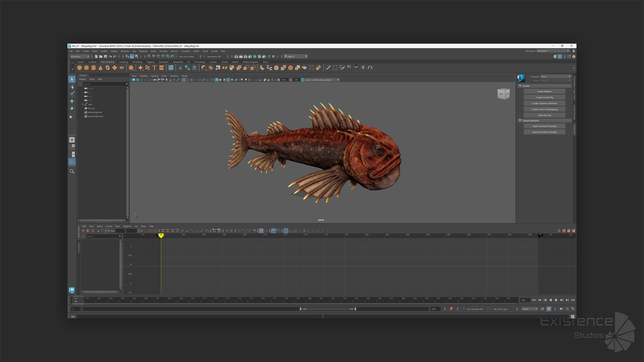
Task: Click the open scene folder icon
Action: (x=101, y=56)
